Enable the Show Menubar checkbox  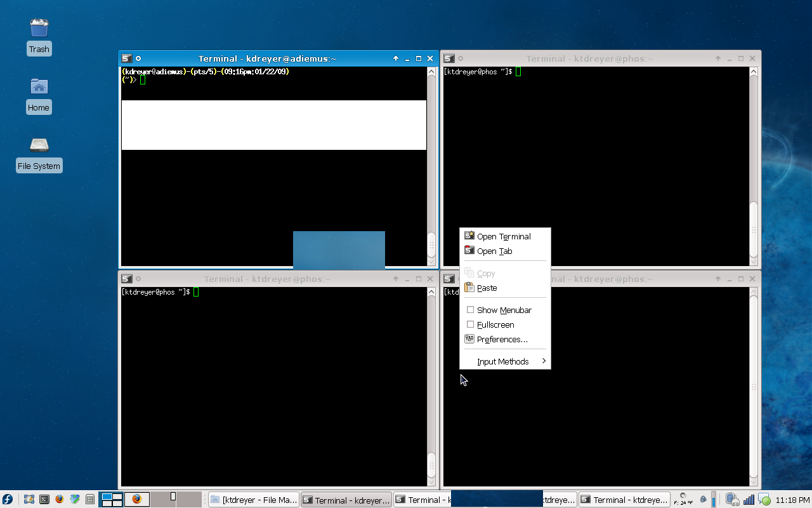(x=470, y=310)
